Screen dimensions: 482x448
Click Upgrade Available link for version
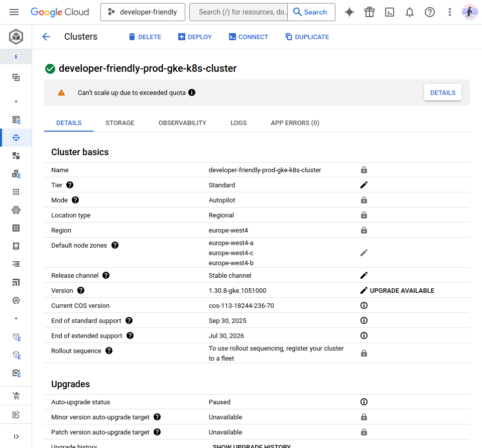(402, 290)
